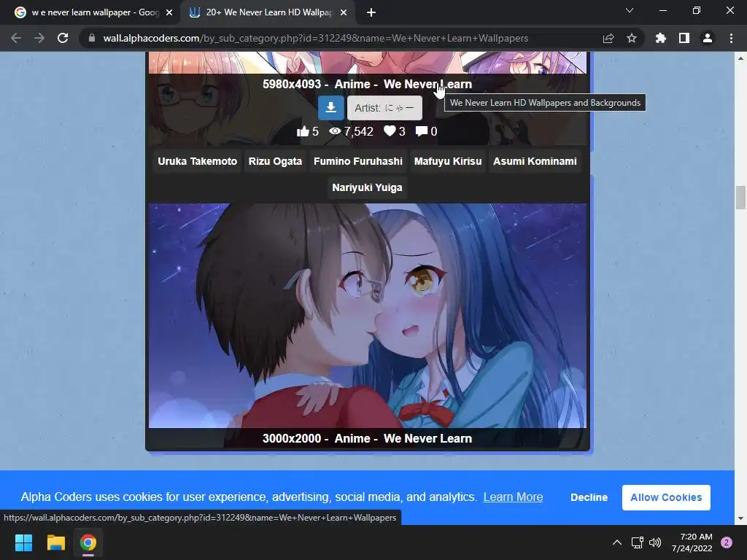The width and height of the screenshot is (747, 560).
Task: Open the Rizu Ogata tag
Action: point(275,161)
